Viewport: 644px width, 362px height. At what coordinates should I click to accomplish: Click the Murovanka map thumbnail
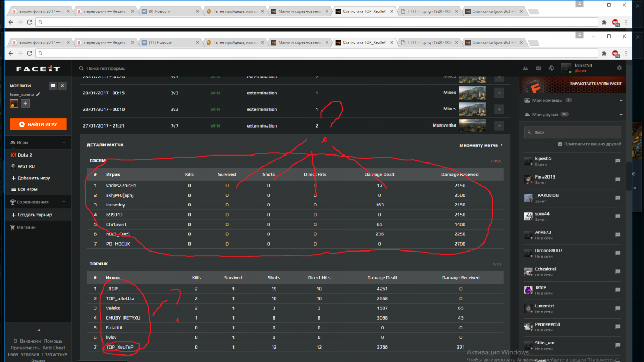tap(472, 125)
